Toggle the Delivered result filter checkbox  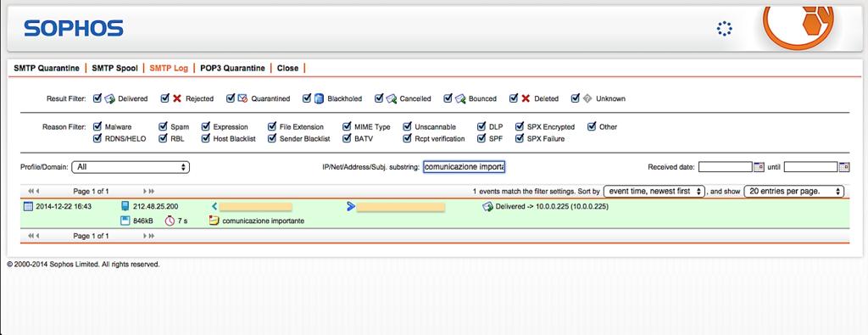point(97,98)
